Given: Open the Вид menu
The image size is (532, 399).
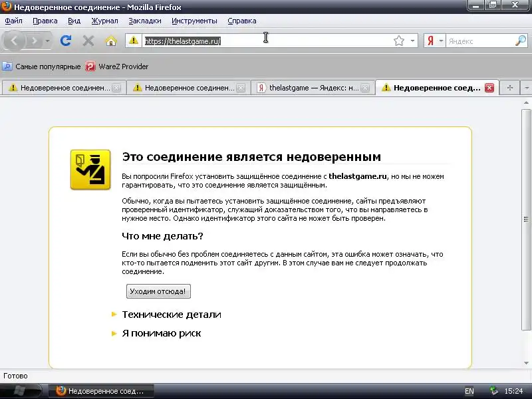Looking at the screenshot, I should 74,21.
